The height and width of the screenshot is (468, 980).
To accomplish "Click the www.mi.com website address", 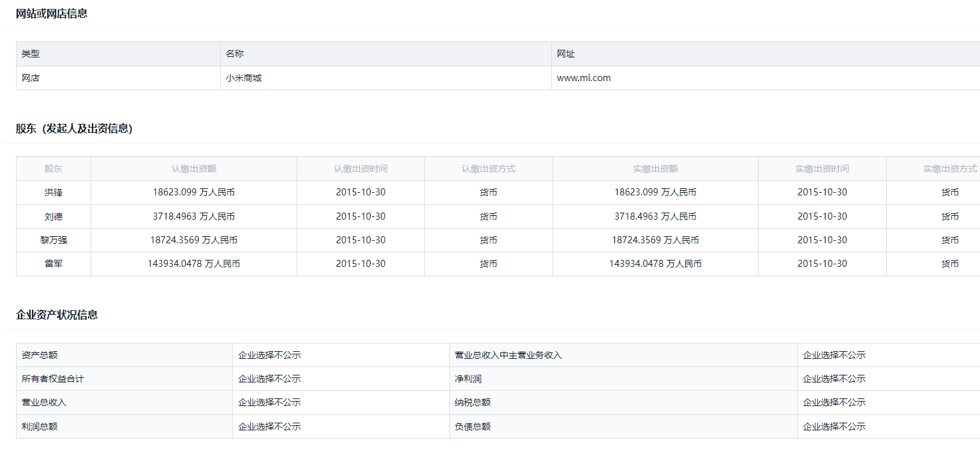I will point(583,78).
